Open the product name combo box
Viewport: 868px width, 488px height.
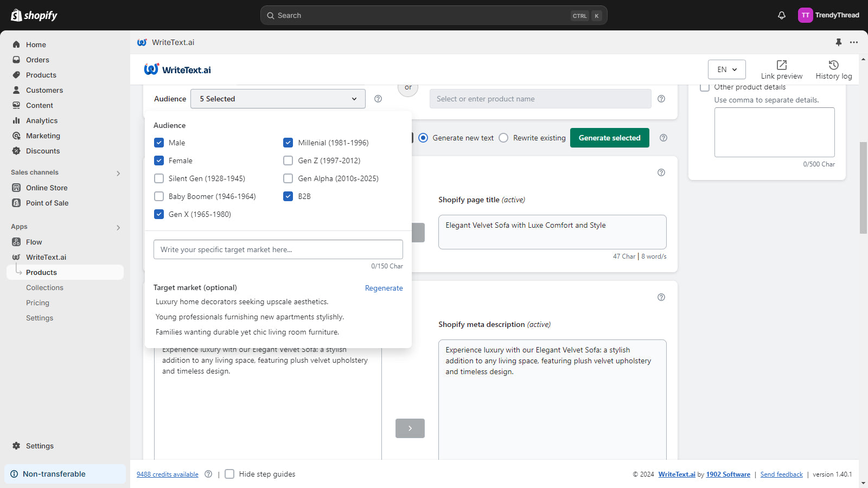[x=540, y=99]
